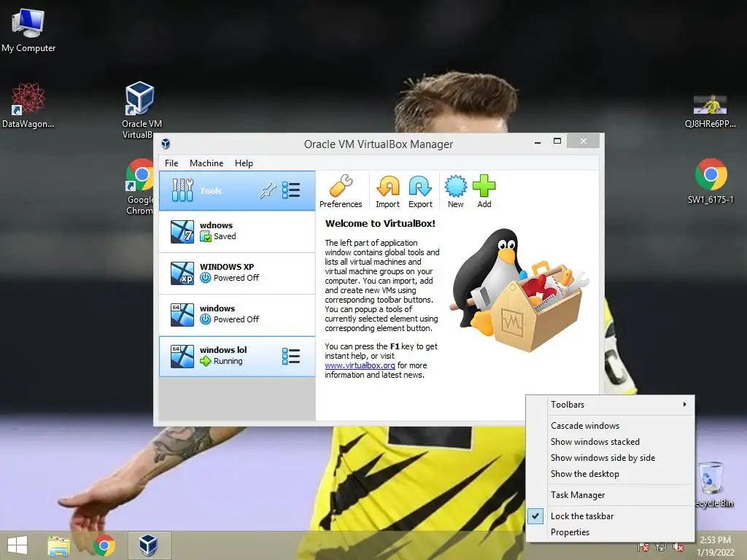
Task: Click the Oracle VM VirtualBox desktop shortcut
Action: (x=142, y=110)
